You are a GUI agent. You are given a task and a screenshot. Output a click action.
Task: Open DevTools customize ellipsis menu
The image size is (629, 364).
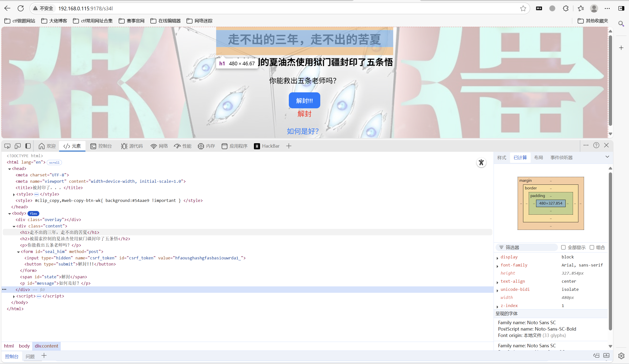[x=586, y=145]
